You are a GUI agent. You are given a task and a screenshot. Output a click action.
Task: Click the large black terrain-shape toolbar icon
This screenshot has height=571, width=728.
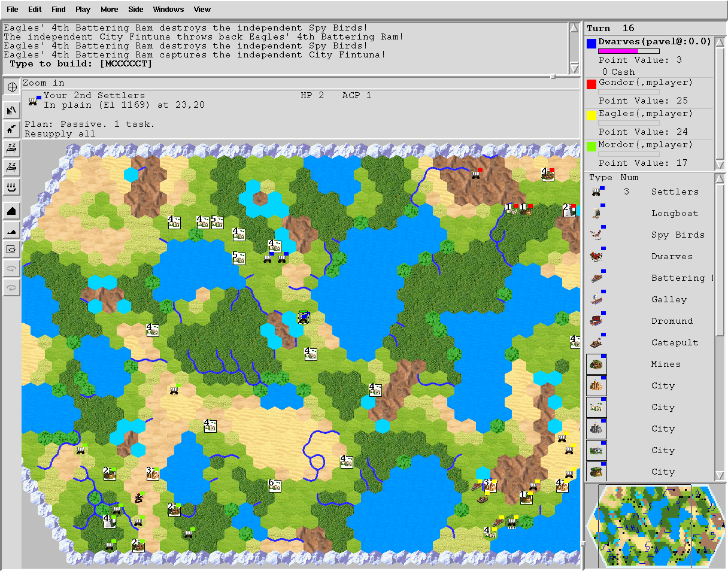[12, 211]
